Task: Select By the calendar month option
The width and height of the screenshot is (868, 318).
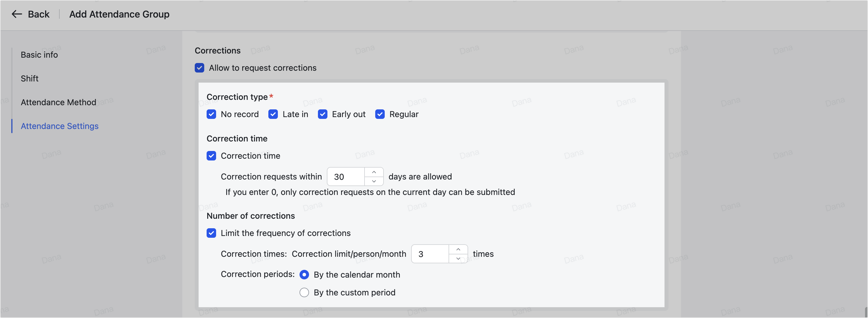Action: tap(304, 275)
